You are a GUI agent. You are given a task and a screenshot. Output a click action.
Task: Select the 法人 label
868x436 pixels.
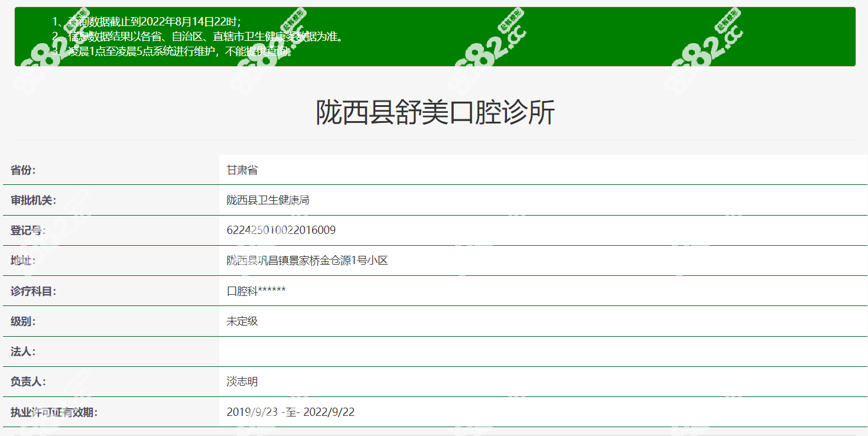23,352
